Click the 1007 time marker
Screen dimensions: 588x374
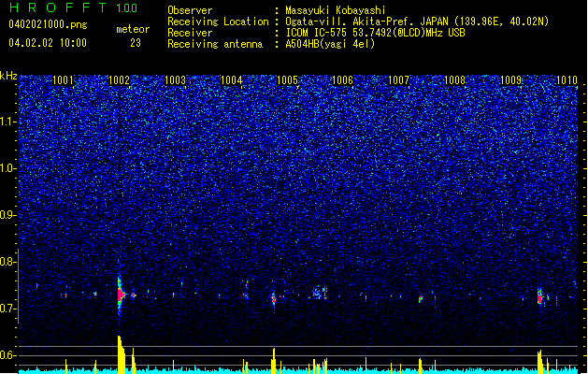click(398, 80)
